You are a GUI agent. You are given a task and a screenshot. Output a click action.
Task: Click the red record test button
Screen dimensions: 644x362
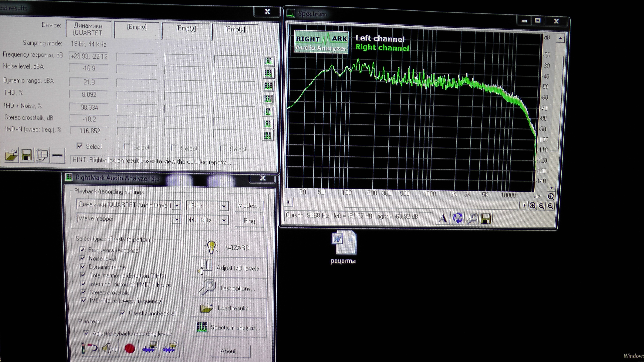click(x=129, y=349)
